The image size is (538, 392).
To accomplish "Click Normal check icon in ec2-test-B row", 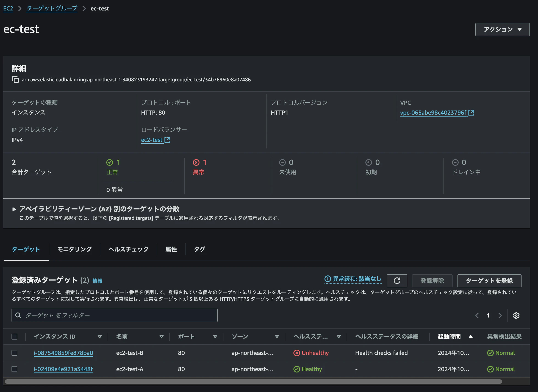I will coord(490,353).
